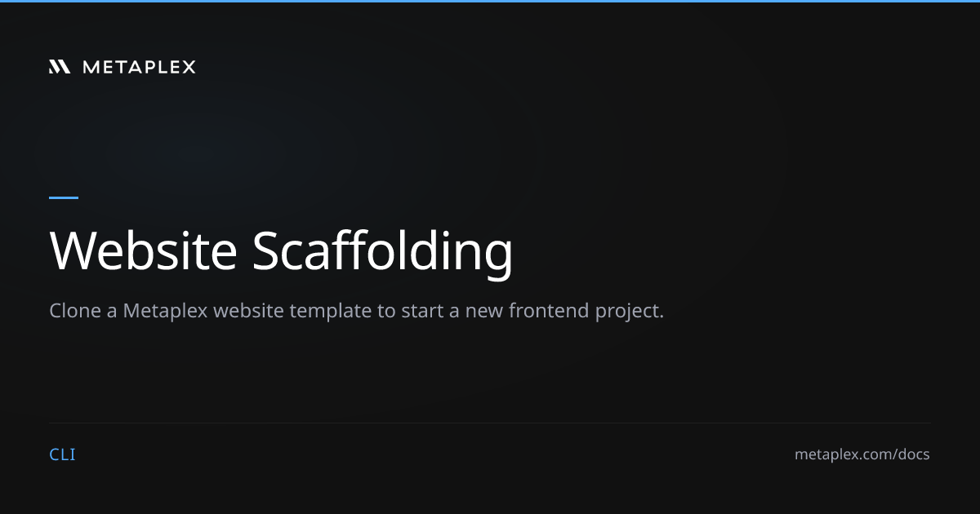Click the Website Scaffolding title
This screenshot has width=980, height=514.
click(x=281, y=250)
